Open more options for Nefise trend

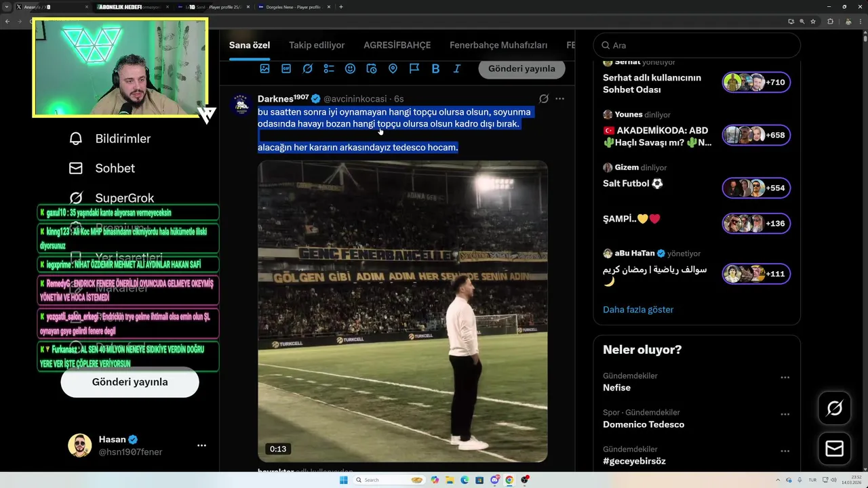click(x=785, y=378)
